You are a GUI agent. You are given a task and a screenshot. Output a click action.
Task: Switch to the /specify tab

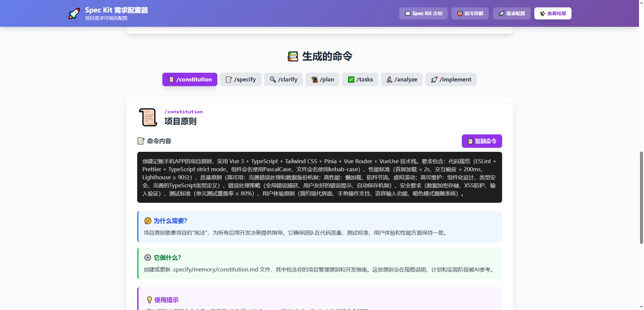click(240, 79)
